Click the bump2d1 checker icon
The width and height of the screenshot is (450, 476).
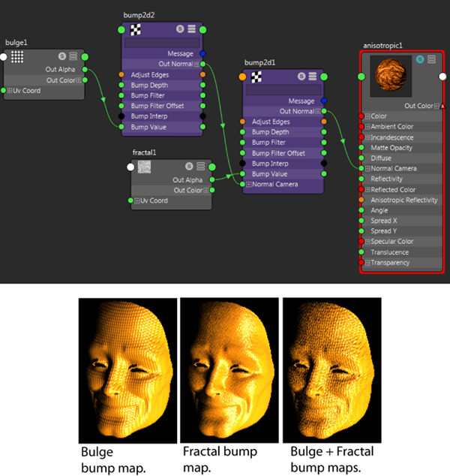tap(256, 77)
